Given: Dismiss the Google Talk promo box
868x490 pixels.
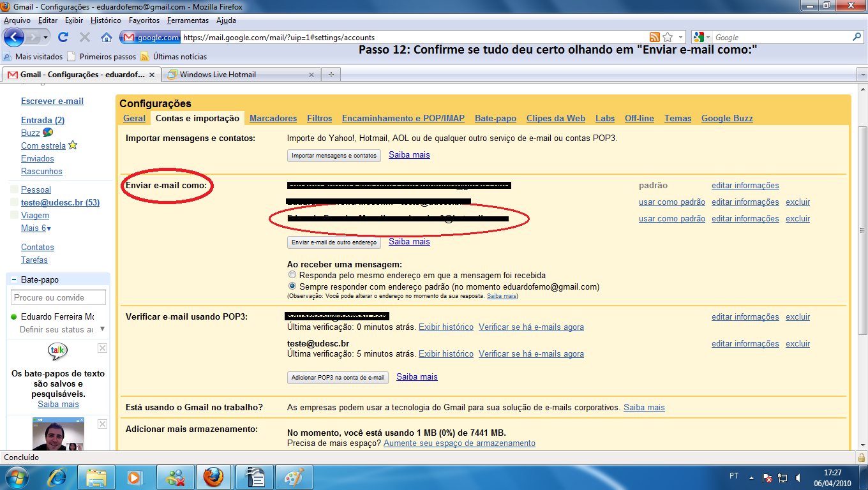Looking at the screenshot, I should pos(102,348).
